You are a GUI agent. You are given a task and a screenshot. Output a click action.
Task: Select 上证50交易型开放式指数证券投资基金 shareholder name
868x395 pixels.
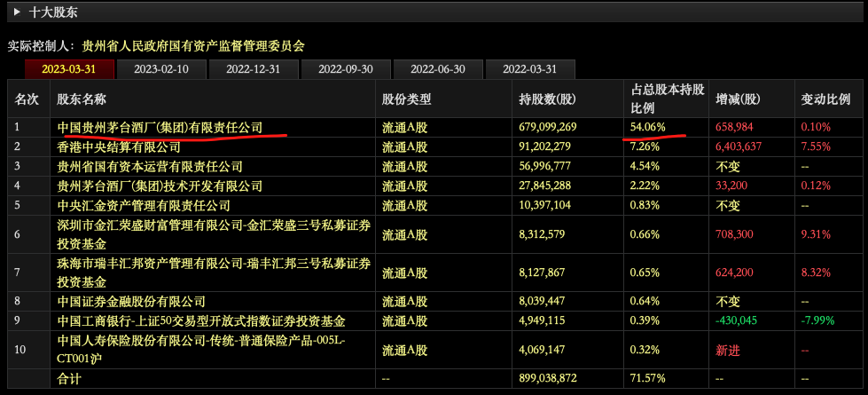[x=201, y=320]
